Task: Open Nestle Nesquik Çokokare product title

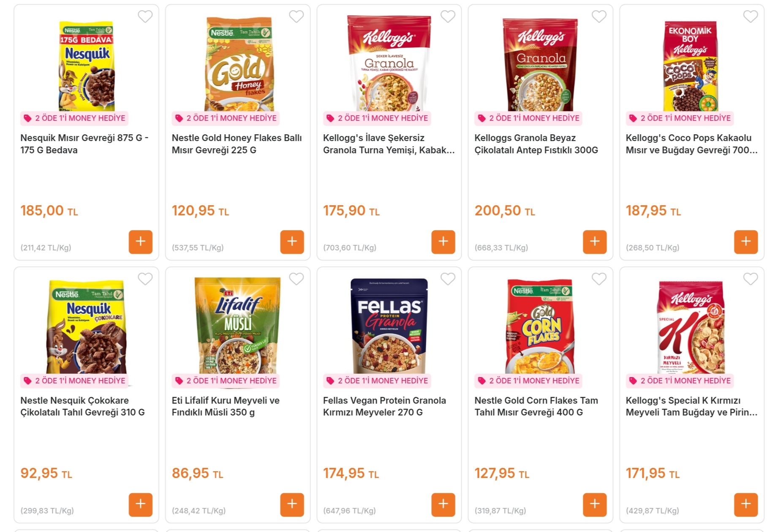Action: 82,406
